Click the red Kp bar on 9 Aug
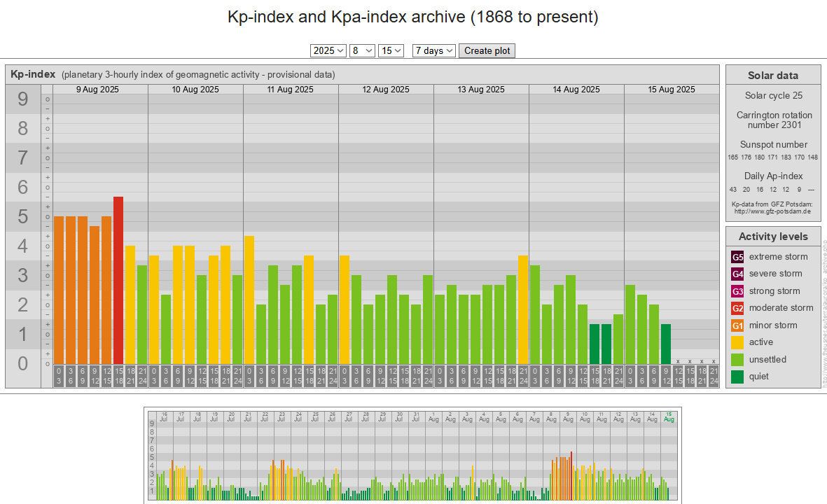This screenshot has width=827, height=504. click(x=118, y=280)
